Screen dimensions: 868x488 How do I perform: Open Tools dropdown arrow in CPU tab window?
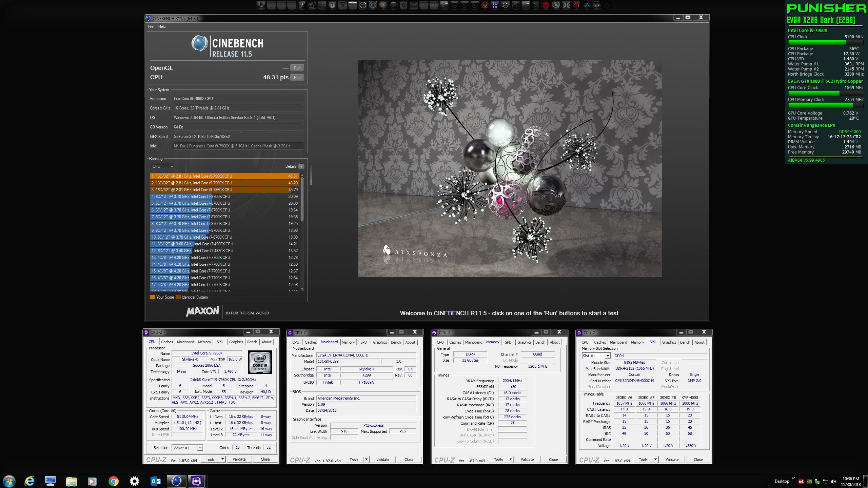[x=223, y=460]
